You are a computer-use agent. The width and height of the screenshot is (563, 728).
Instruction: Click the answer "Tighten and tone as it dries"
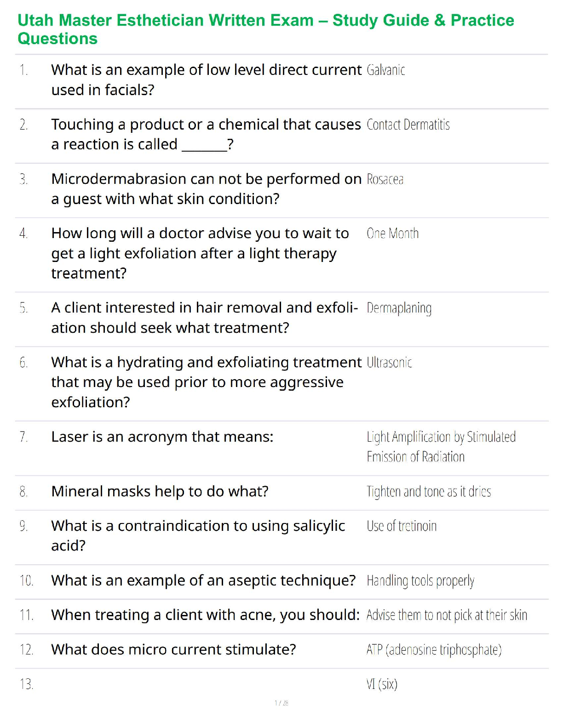429,492
